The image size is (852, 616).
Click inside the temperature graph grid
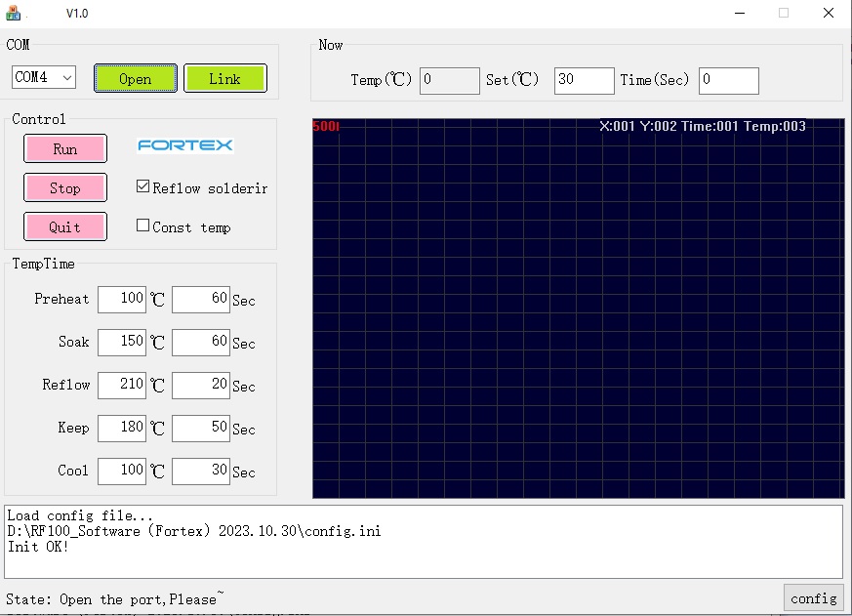[578, 312]
